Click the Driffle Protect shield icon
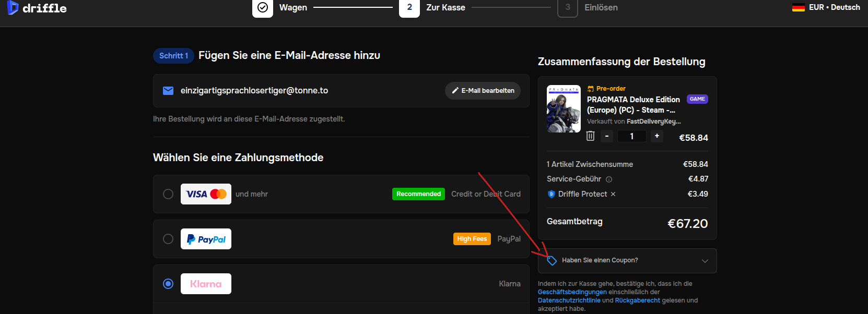 click(x=551, y=194)
